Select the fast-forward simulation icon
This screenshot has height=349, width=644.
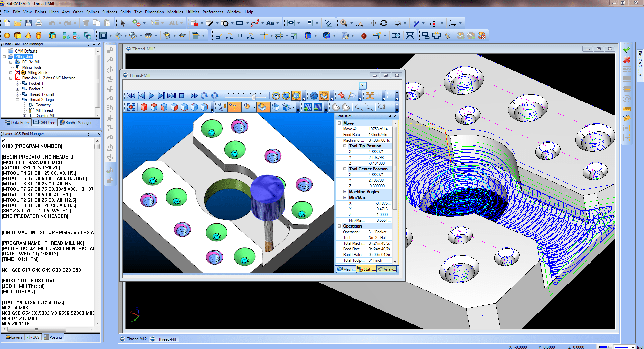(x=194, y=96)
